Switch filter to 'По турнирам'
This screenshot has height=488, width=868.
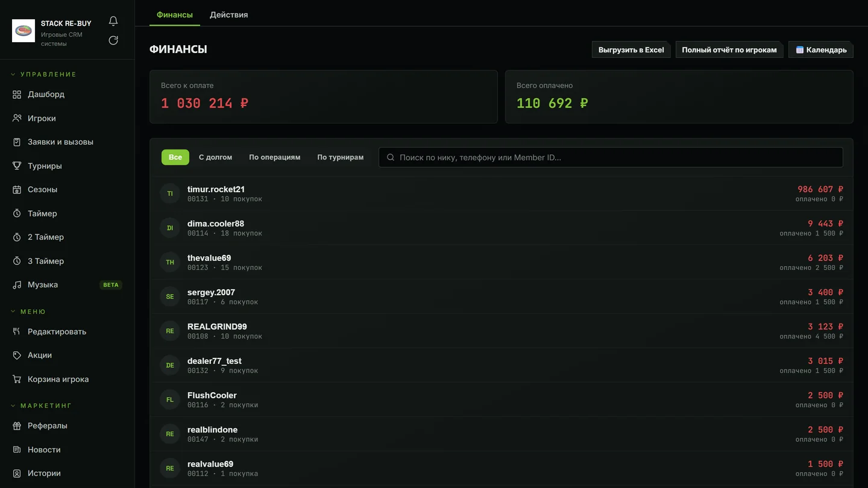coord(341,157)
